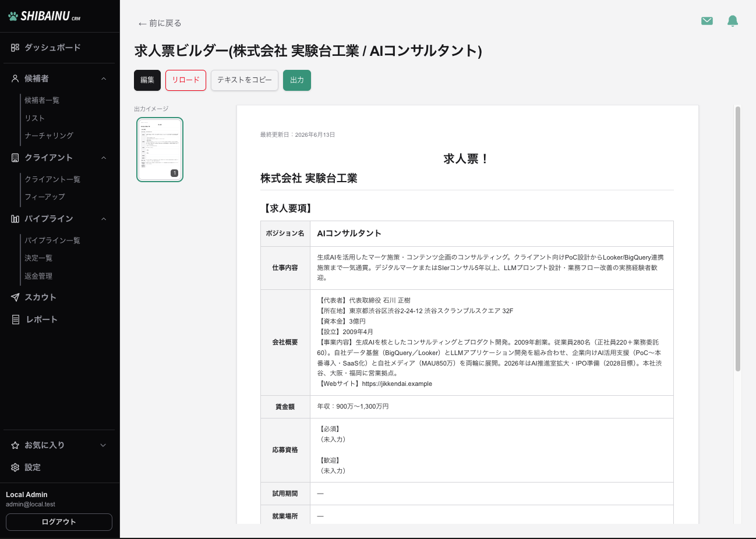Open リスト under 候補者
The height and width of the screenshot is (539, 756).
pos(34,118)
